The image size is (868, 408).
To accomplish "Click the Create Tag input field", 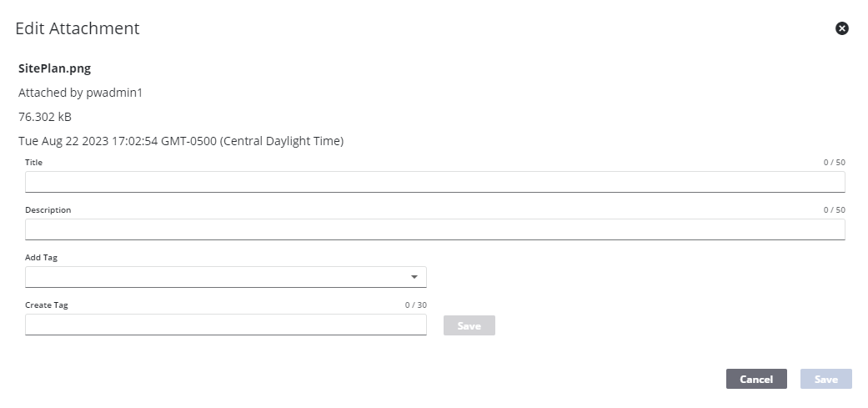I will tap(225, 325).
